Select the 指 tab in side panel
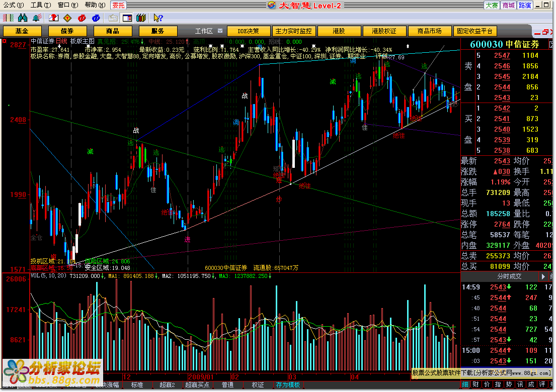 click(x=498, y=384)
